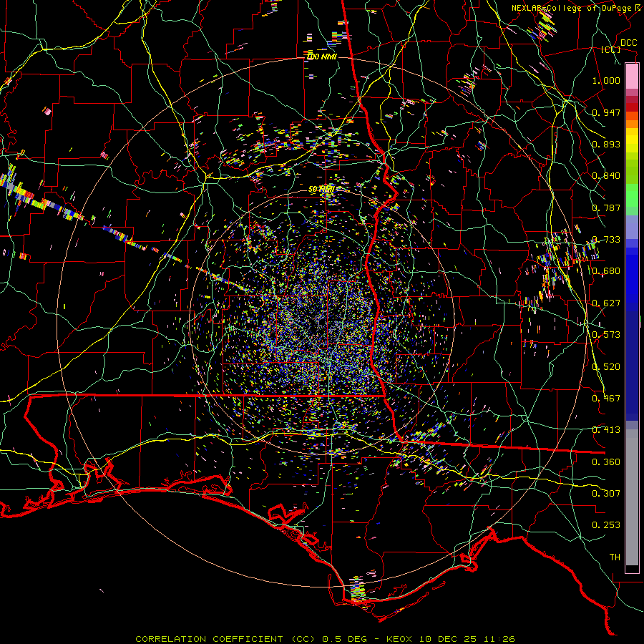Image resolution: width=644 pixels, height=644 pixels.
Task: Select the 0.627 scale value
Action: pos(606,303)
